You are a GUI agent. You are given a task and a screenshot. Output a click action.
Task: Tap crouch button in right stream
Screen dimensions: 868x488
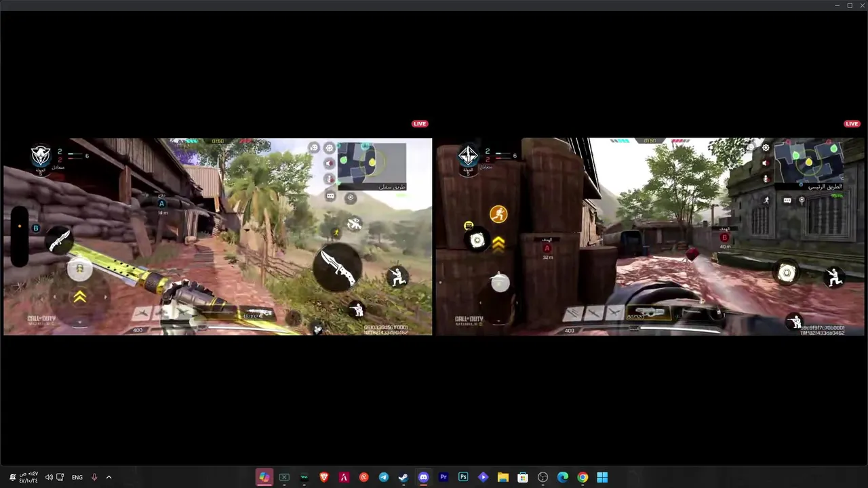[x=834, y=277]
